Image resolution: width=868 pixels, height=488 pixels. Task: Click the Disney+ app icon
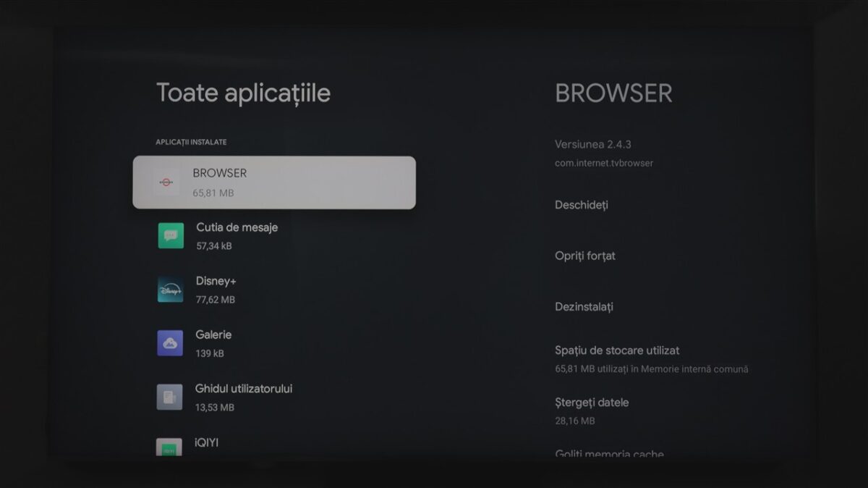click(171, 289)
